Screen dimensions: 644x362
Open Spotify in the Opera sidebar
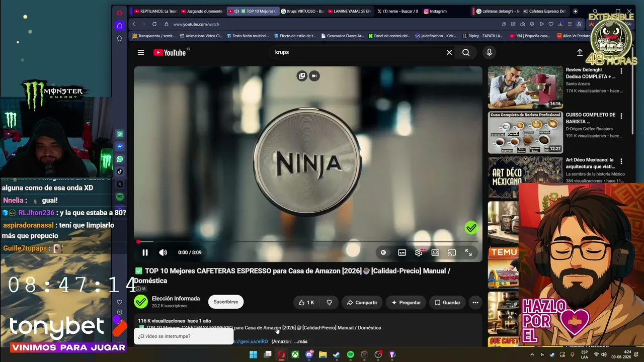click(x=120, y=197)
